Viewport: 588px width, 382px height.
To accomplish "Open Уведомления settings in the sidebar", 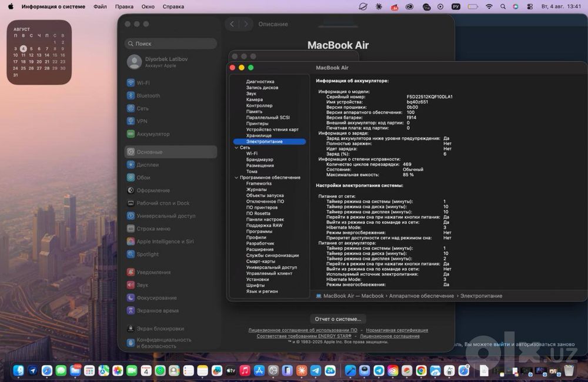I will click(x=149, y=272).
